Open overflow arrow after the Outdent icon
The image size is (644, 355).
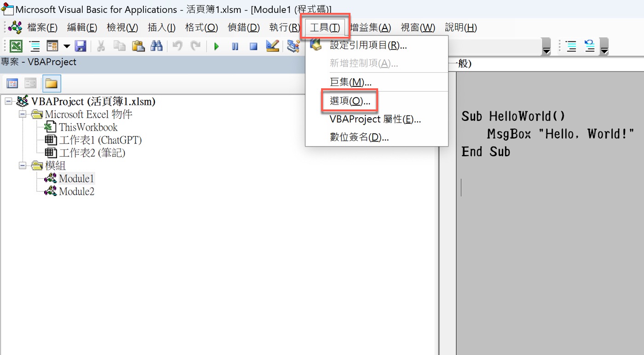tap(604, 47)
